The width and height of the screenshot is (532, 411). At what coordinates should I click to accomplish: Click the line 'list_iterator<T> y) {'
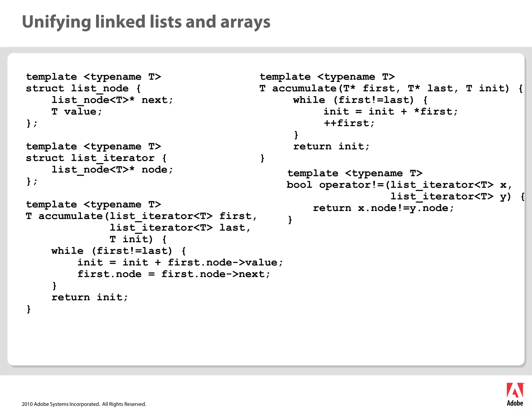458,197
